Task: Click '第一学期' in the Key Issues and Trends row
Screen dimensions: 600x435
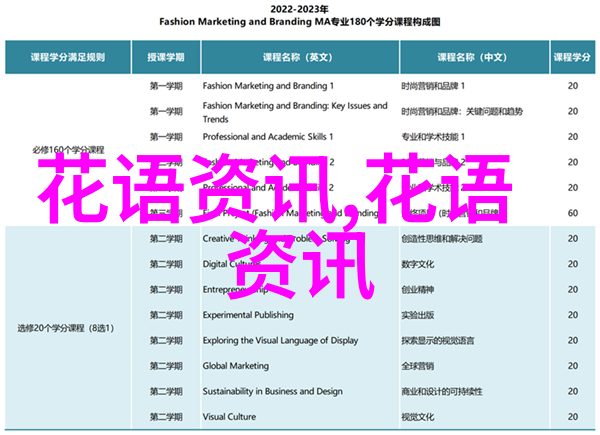Action: [x=166, y=111]
